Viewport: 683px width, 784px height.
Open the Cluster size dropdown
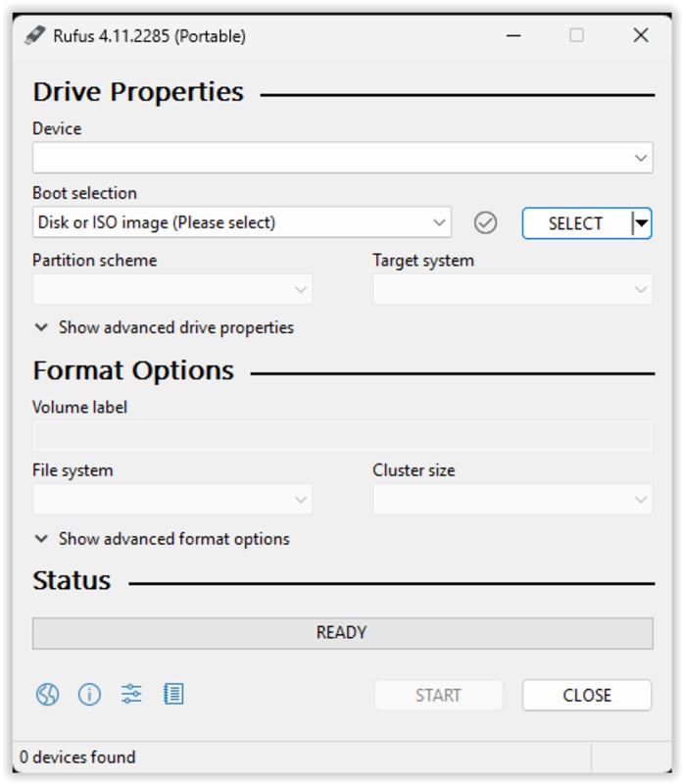tap(512, 499)
